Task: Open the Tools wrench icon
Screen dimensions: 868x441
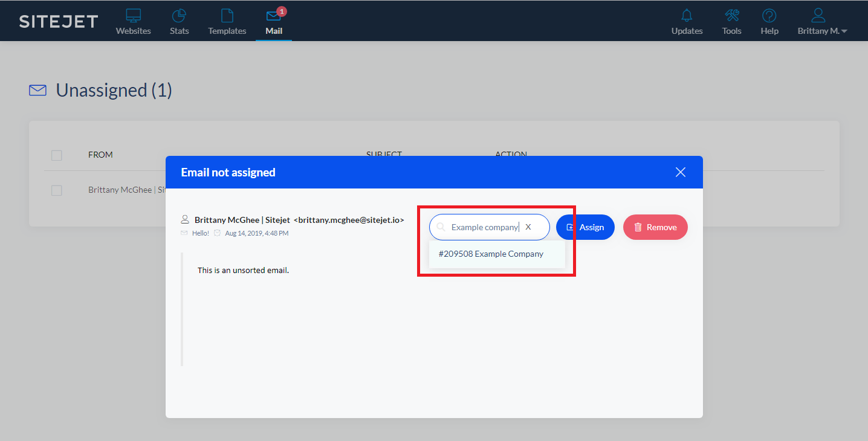Action: [x=731, y=16]
